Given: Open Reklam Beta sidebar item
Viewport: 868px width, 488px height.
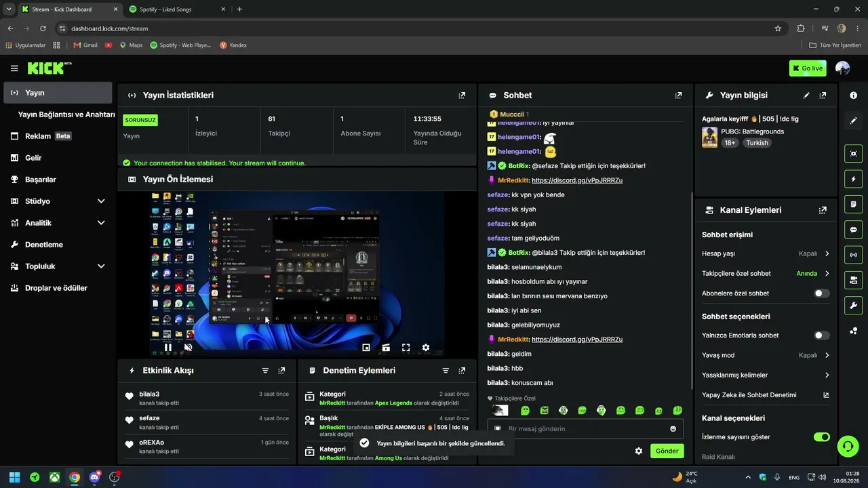Looking at the screenshot, I should (x=57, y=136).
